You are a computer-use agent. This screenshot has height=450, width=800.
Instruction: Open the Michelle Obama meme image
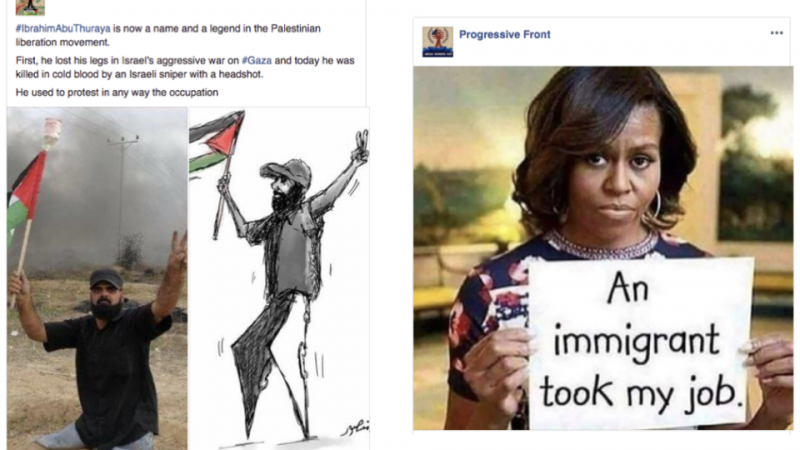[x=603, y=248]
